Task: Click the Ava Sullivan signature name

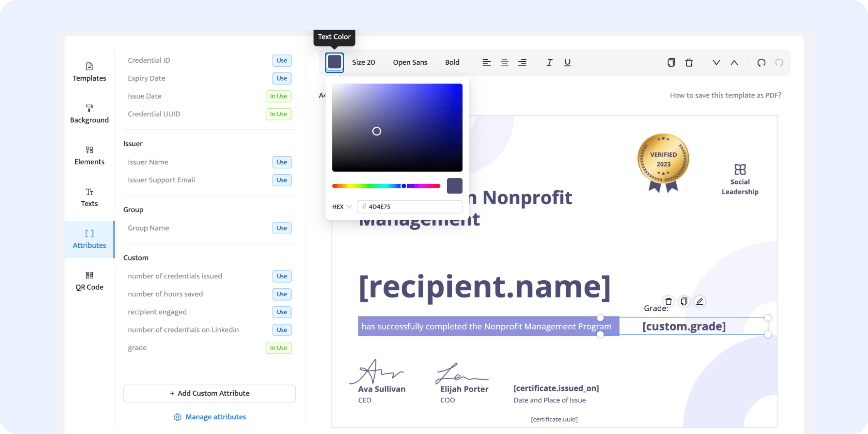Action: pos(381,389)
